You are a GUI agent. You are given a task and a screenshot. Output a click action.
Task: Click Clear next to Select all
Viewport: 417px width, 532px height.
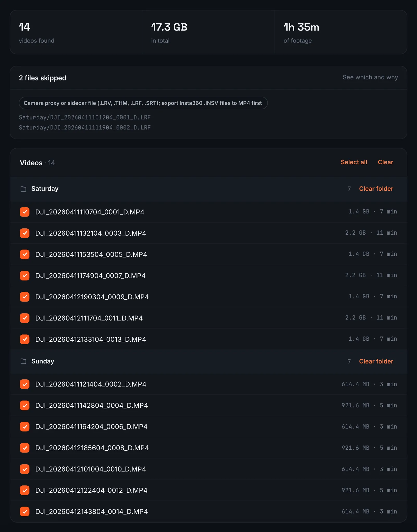point(385,162)
